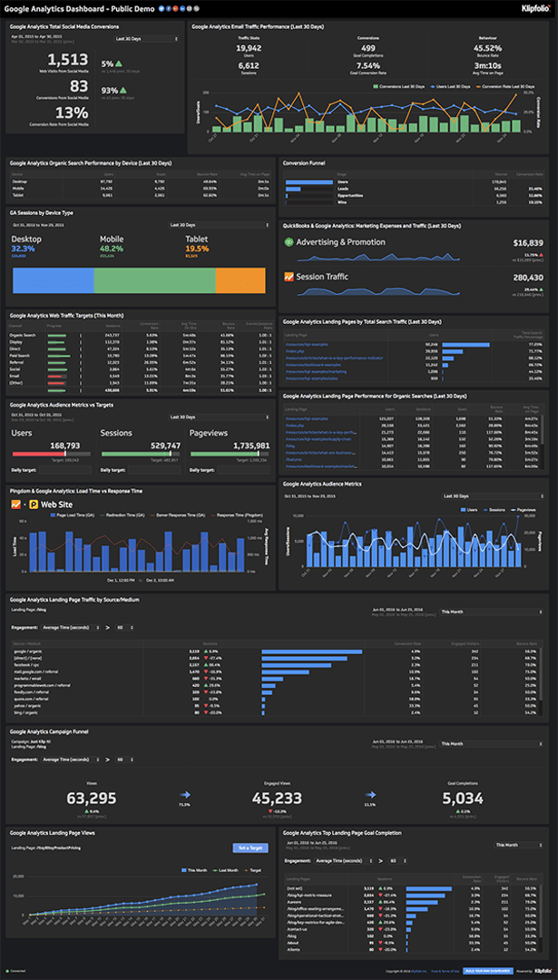Open Last 30 Days dropdown in Social Media Conversions
The image size is (558, 980).
click(x=145, y=39)
